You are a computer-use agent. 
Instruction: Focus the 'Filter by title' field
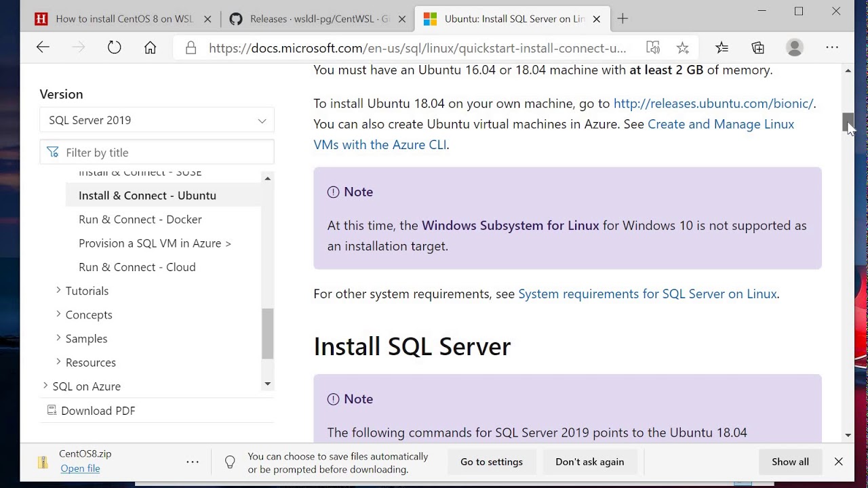(x=157, y=152)
